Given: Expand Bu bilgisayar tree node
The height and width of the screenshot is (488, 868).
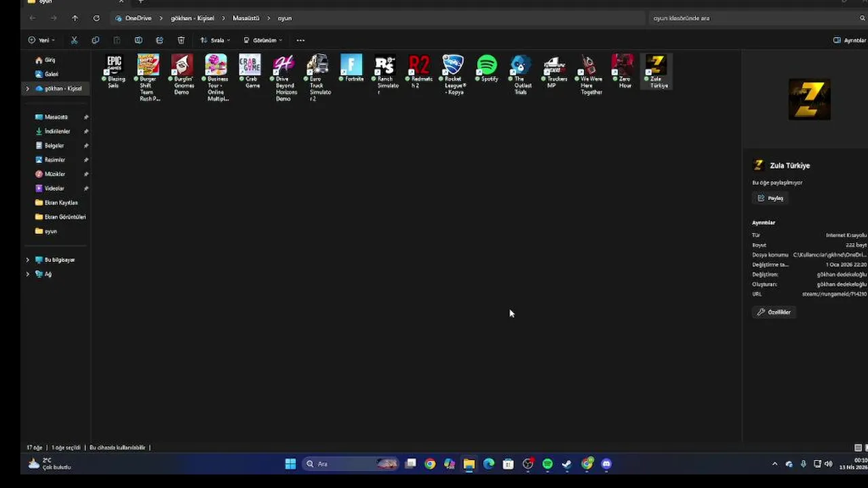Looking at the screenshot, I should pos(28,260).
